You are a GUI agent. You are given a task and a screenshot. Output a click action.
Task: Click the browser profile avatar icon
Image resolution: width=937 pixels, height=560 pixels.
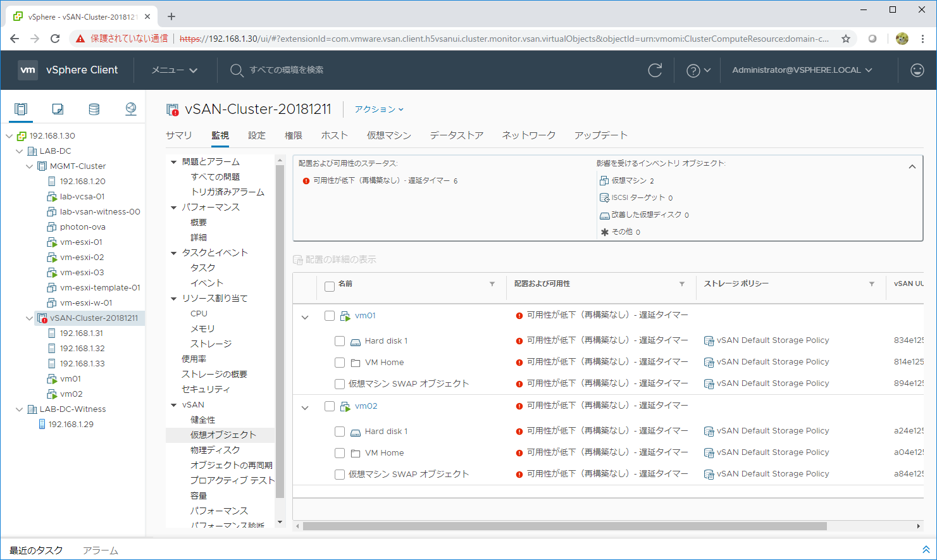[902, 39]
